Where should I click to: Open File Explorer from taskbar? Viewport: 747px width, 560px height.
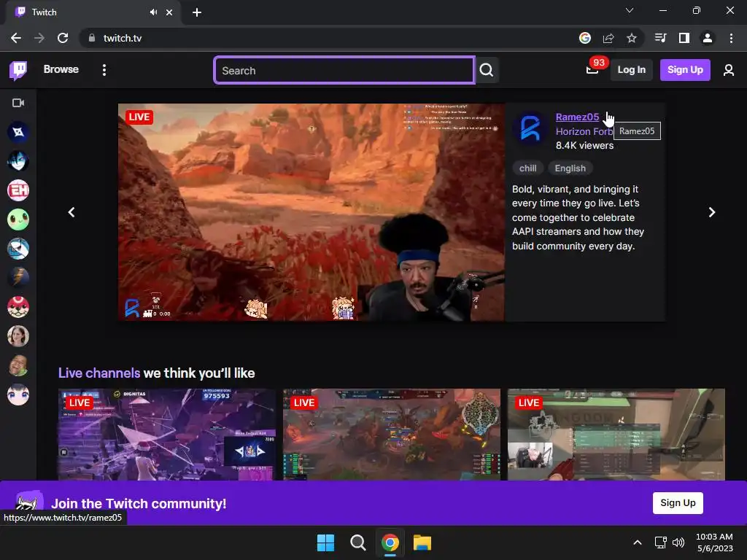[422, 542]
